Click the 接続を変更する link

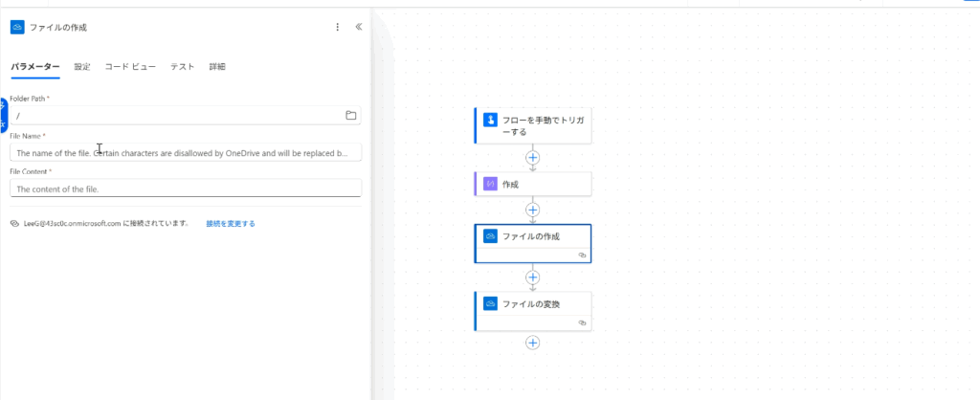231,223
